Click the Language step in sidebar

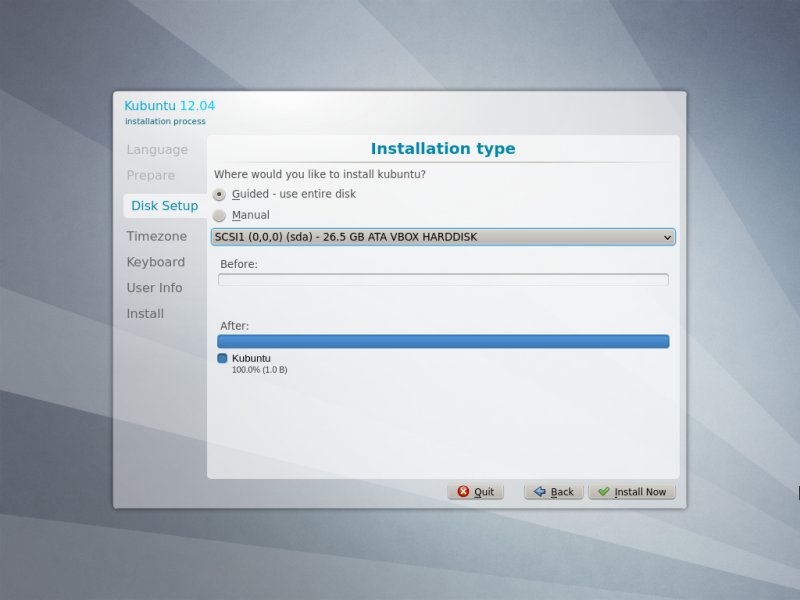pos(157,149)
